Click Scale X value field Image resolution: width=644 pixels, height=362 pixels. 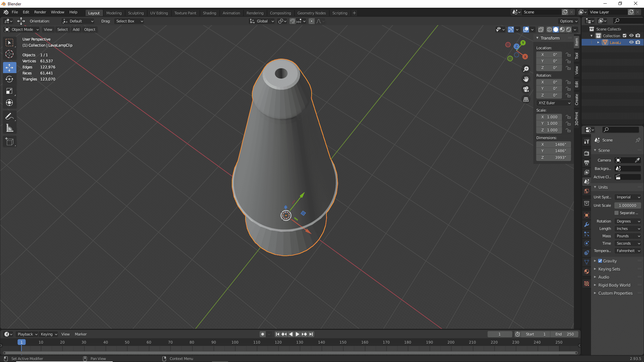[549, 117]
